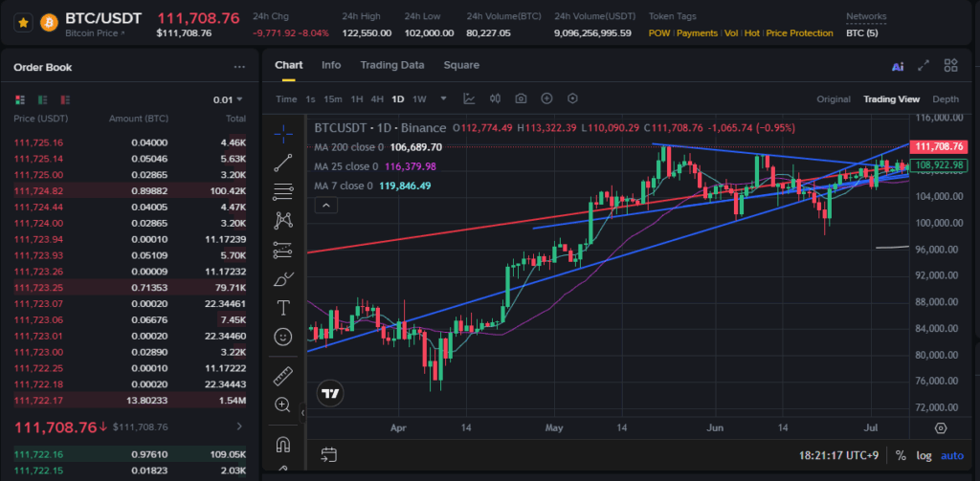Open the emoji sticker tool
Viewport: 980px width, 481px height.
click(x=282, y=337)
